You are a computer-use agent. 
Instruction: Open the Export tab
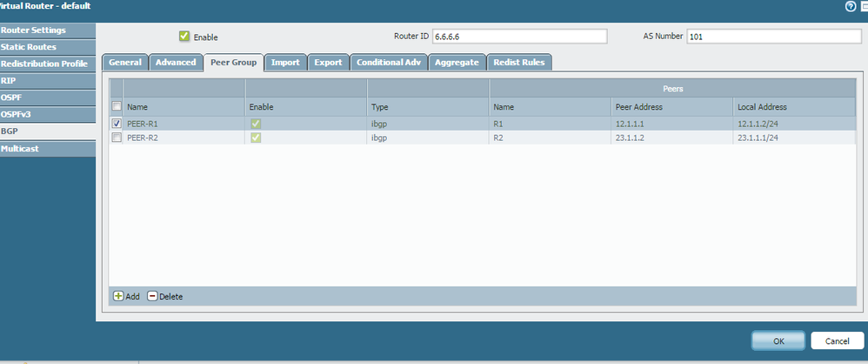point(328,63)
